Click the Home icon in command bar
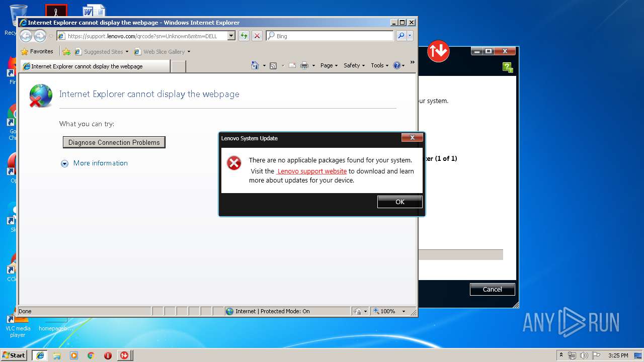This screenshot has width=644, height=362. [255, 65]
